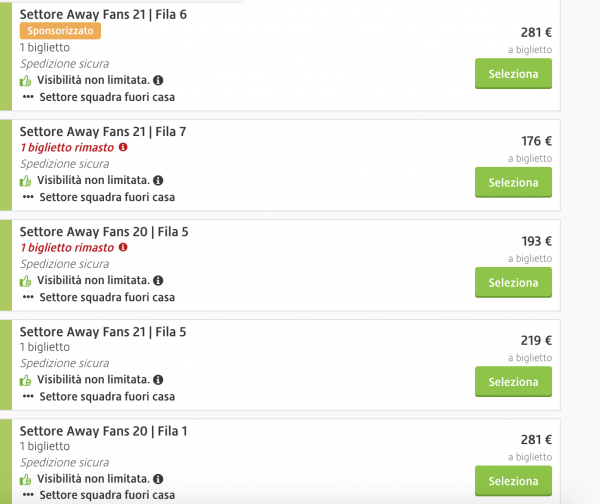Click thumbs-up icon on Fila 7 listing

tap(26, 180)
